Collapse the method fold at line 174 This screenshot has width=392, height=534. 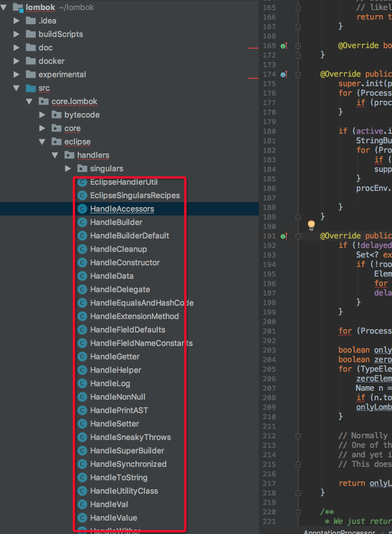pos(298,74)
